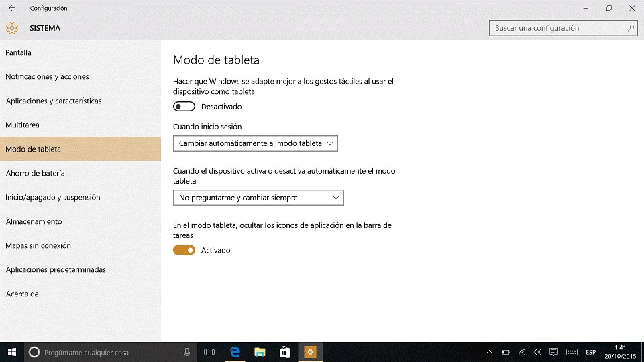Open the Windows Start menu
This screenshot has width=644, height=362.
[x=12, y=352]
